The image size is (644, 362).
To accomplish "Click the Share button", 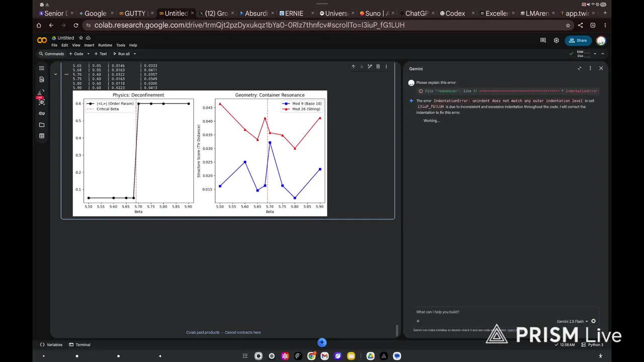I will [578, 41].
